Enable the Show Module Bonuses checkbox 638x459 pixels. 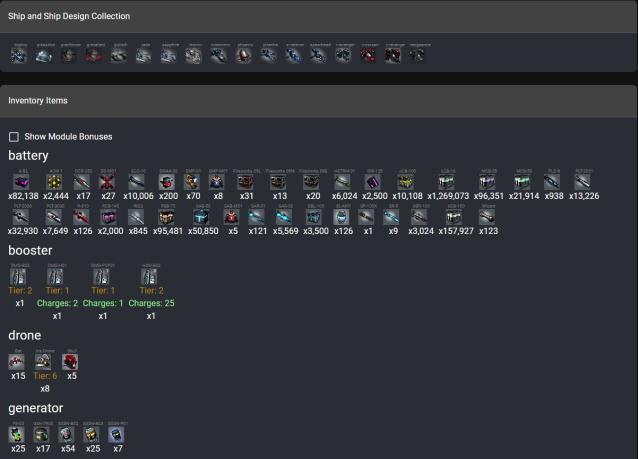pyautogui.click(x=14, y=137)
